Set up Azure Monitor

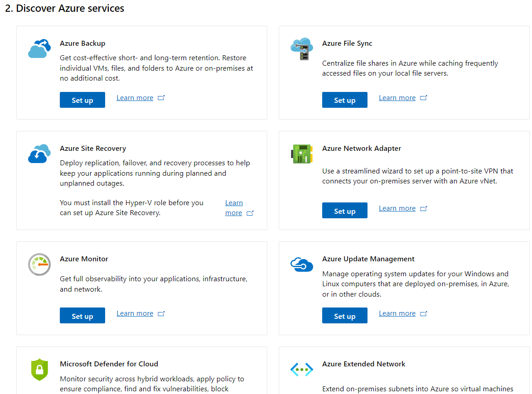coord(82,316)
